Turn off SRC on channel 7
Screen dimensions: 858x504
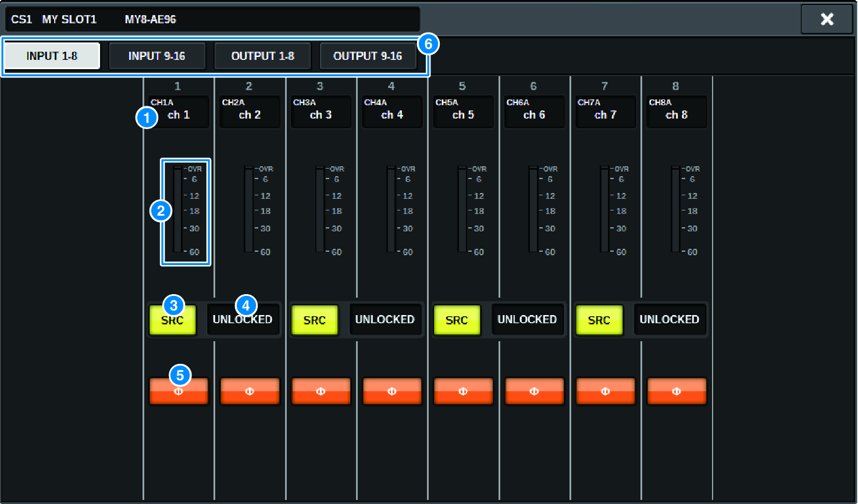point(599,320)
